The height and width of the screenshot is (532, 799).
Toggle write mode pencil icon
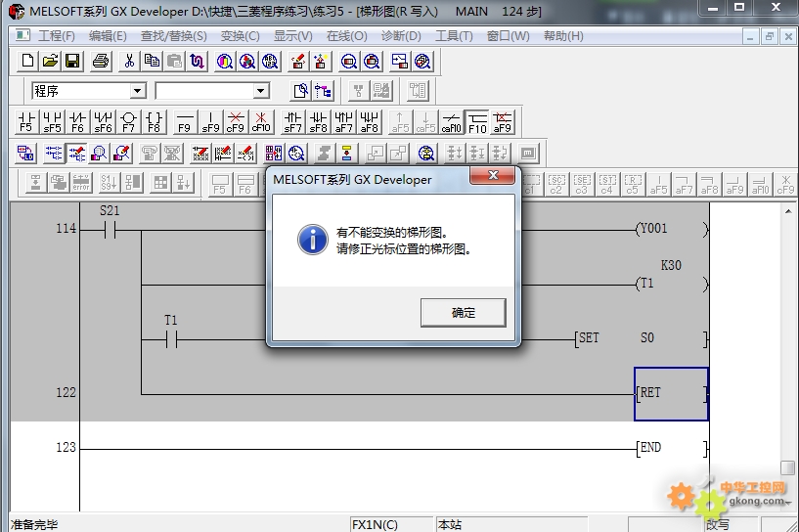(x=76, y=153)
